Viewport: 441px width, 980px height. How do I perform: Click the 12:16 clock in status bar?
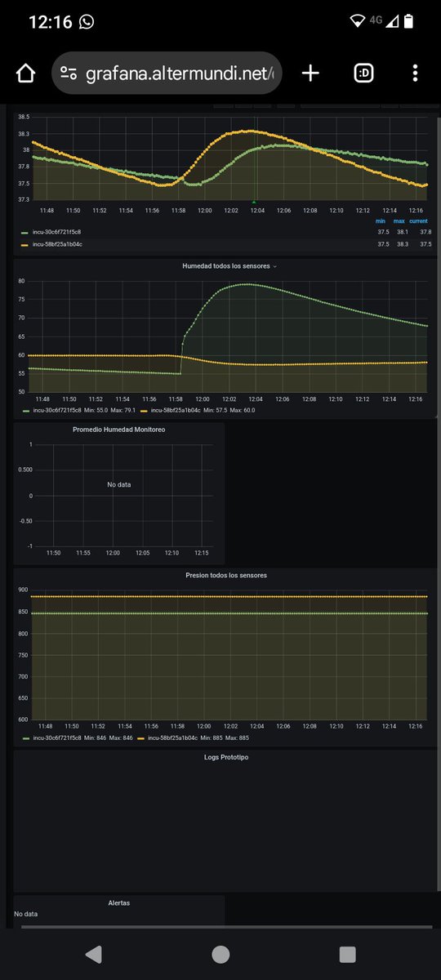[50, 22]
